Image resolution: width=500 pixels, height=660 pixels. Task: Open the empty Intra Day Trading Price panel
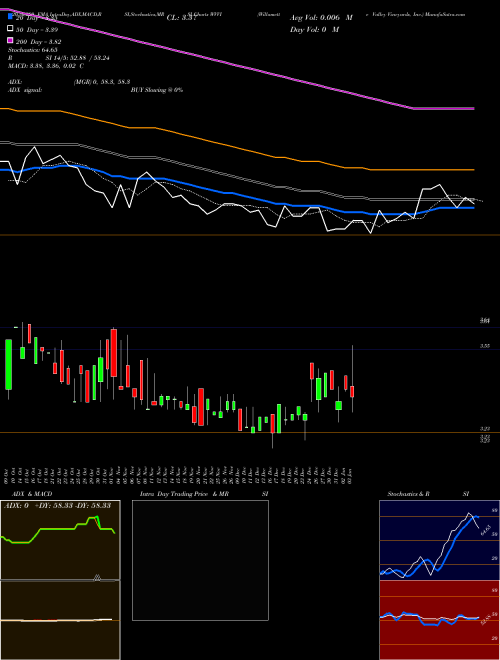coord(200,560)
